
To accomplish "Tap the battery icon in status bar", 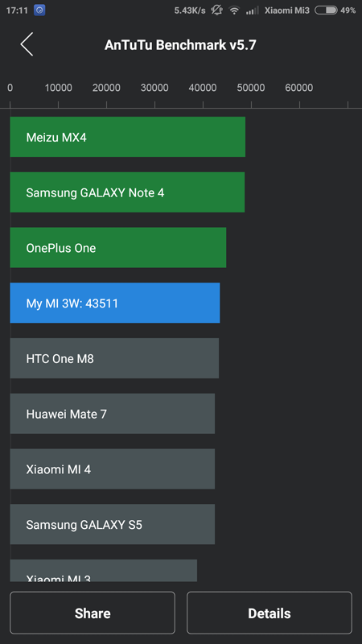I will [326, 10].
